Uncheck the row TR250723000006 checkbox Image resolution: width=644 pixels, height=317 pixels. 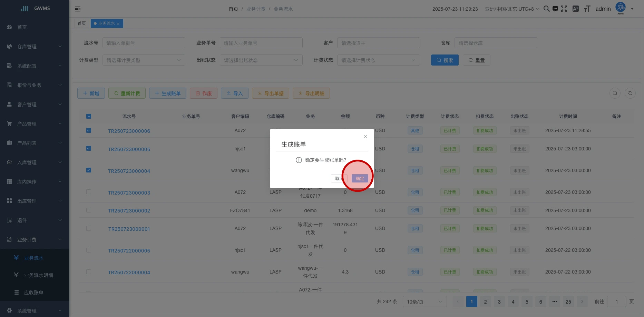click(89, 130)
